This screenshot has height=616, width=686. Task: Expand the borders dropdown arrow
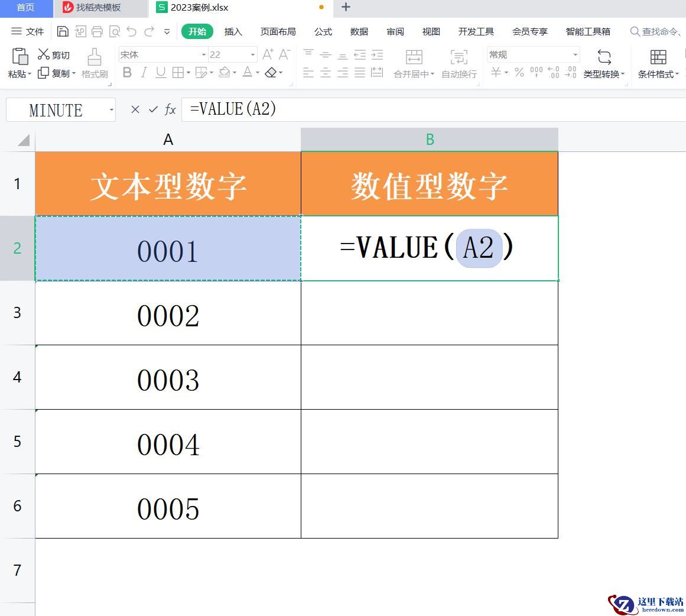point(188,73)
